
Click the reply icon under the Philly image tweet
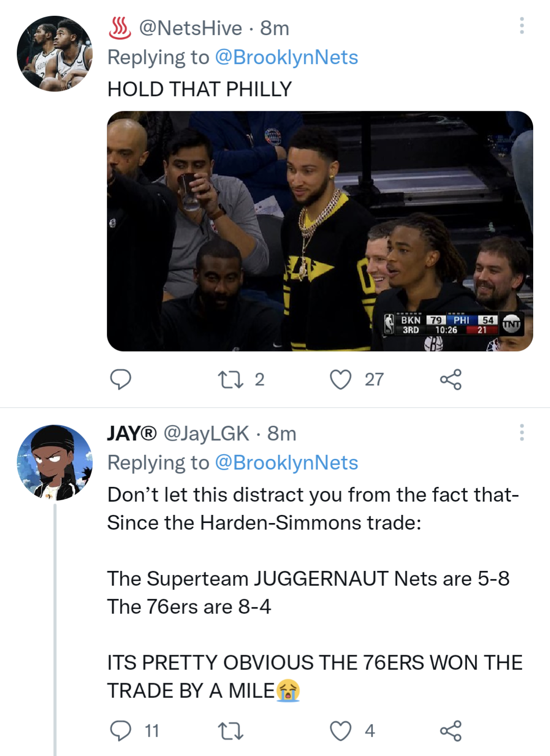[x=121, y=379]
